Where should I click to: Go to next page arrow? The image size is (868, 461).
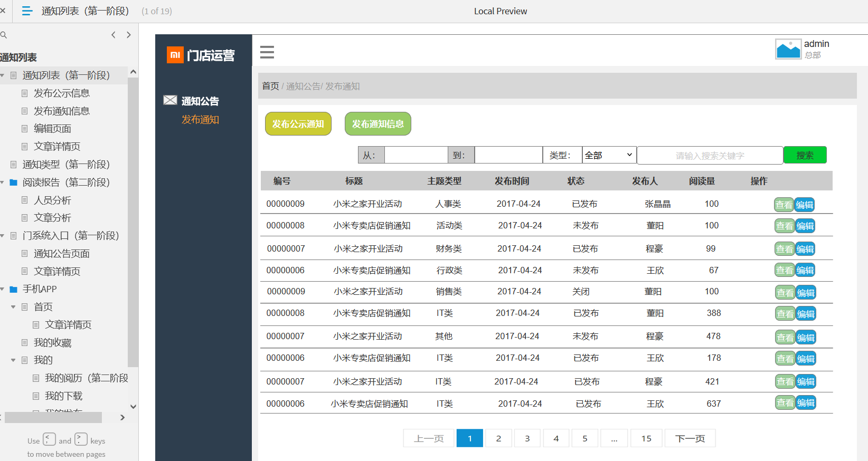tap(128, 35)
